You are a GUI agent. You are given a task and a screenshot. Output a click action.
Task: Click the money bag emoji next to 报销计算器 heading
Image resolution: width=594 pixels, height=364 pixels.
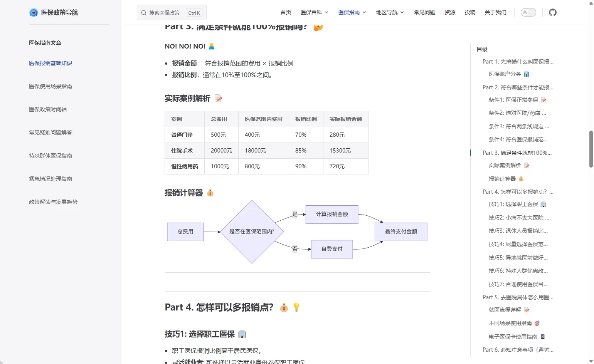pos(210,193)
